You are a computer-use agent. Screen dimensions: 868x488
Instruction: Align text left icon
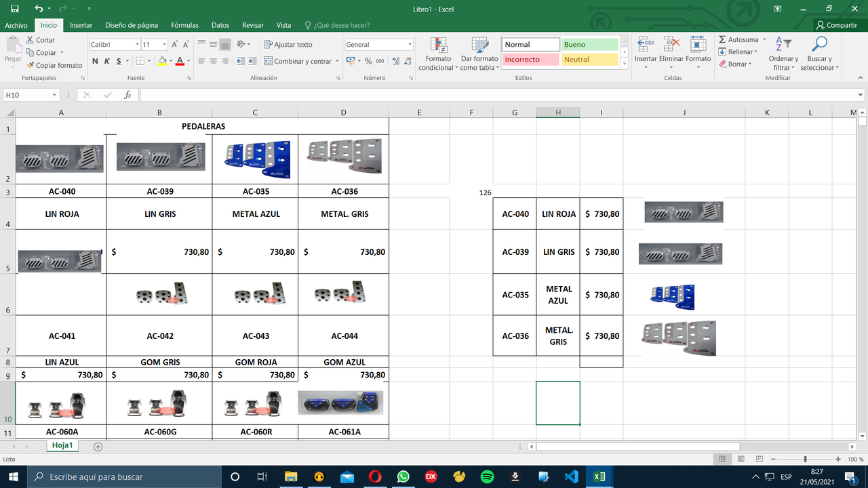coord(201,61)
